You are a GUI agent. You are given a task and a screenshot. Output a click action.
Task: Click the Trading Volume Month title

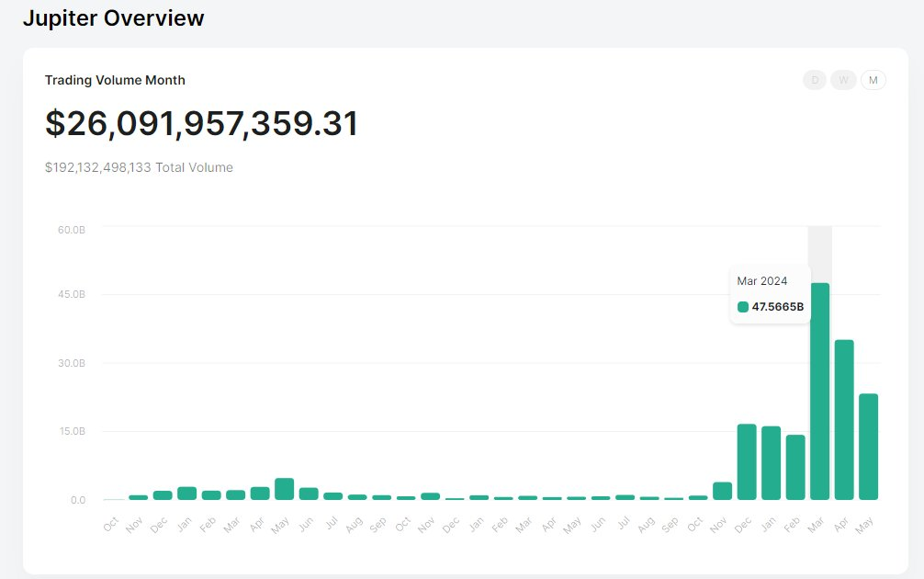coord(115,80)
